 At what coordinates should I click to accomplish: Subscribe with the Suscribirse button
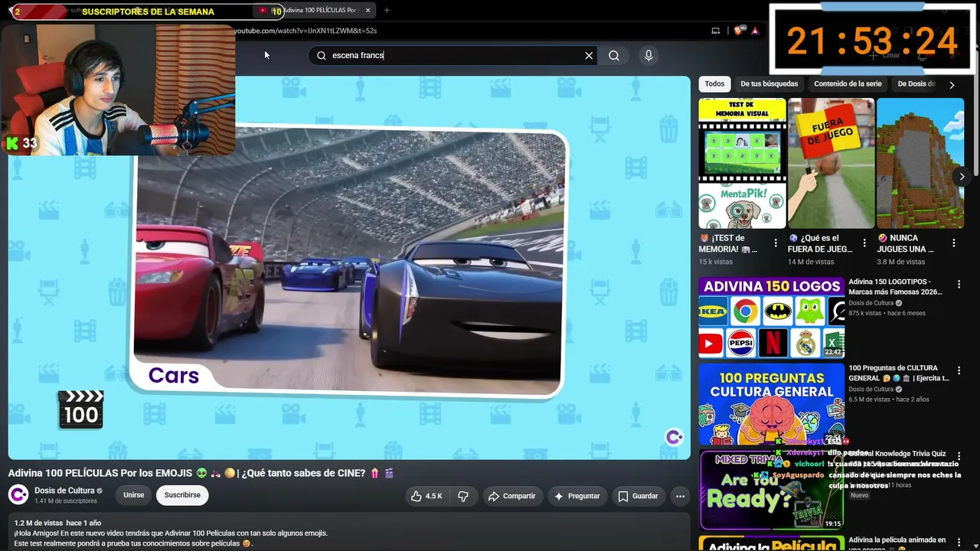tap(182, 495)
